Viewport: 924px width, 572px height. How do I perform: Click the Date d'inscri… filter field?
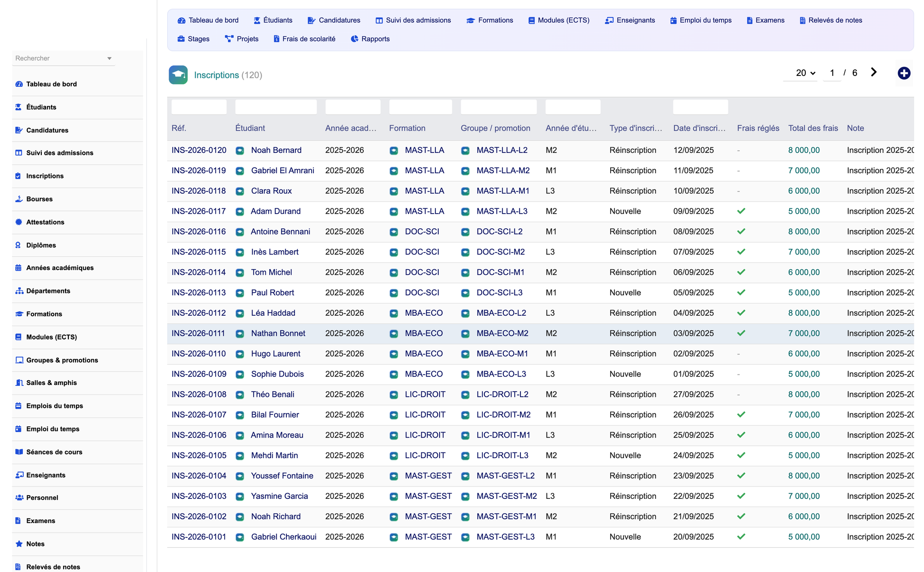(x=700, y=107)
